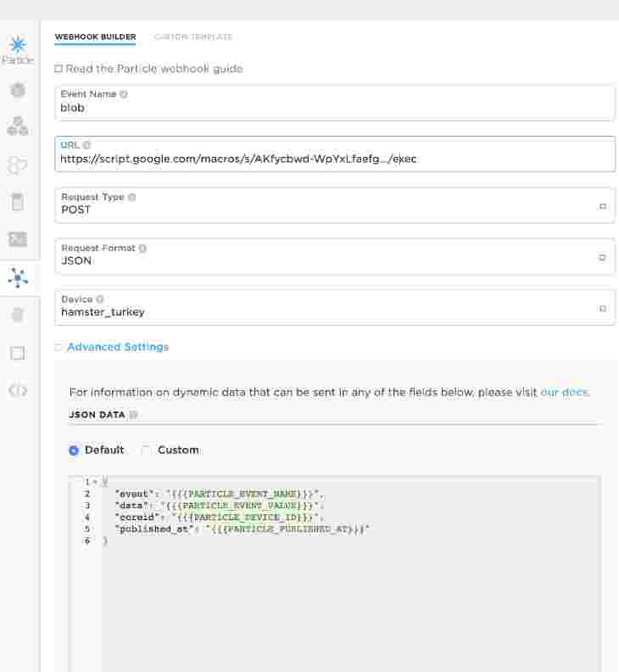This screenshot has width=619, height=672.
Task: Follow the "our docs" link
Action: [x=564, y=393]
